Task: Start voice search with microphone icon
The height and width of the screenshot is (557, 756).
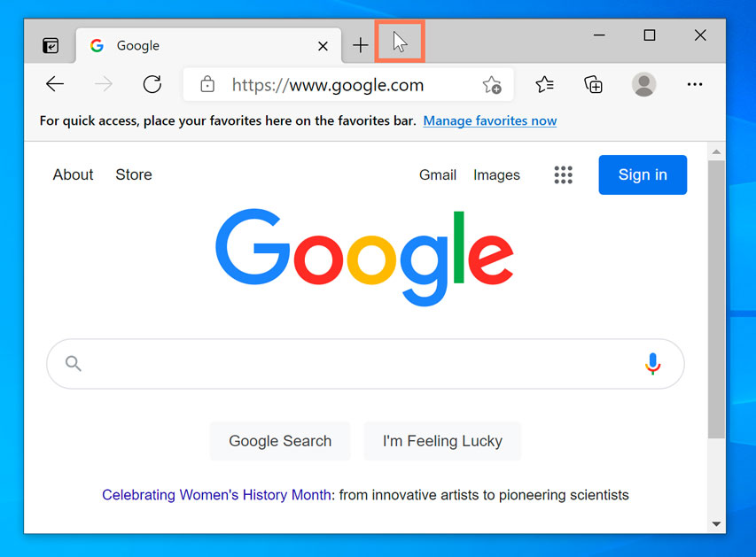Action: click(653, 364)
